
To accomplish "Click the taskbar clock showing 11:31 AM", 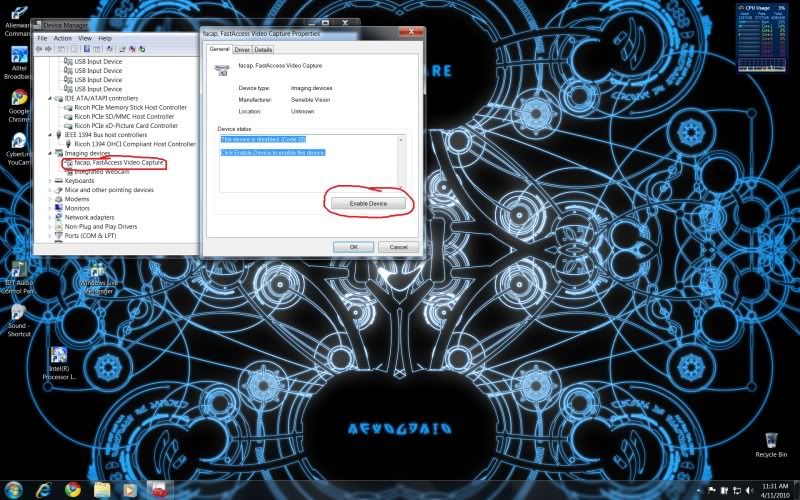I will click(x=775, y=490).
